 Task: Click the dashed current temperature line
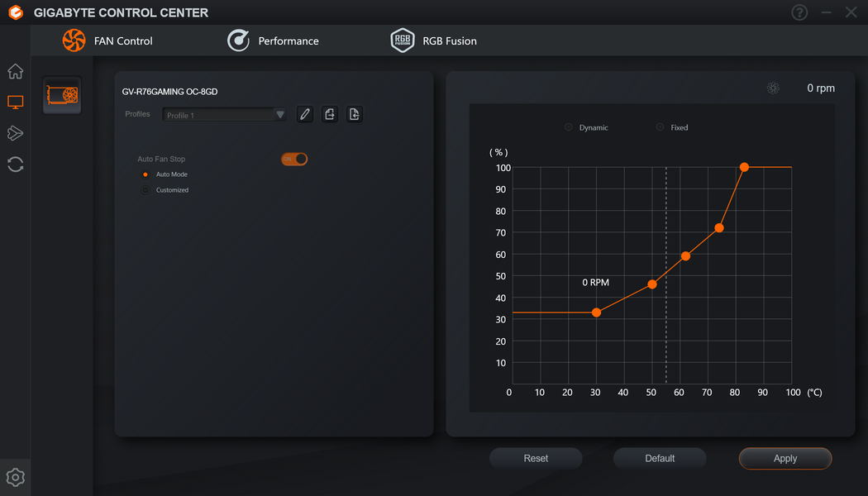point(666,275)
